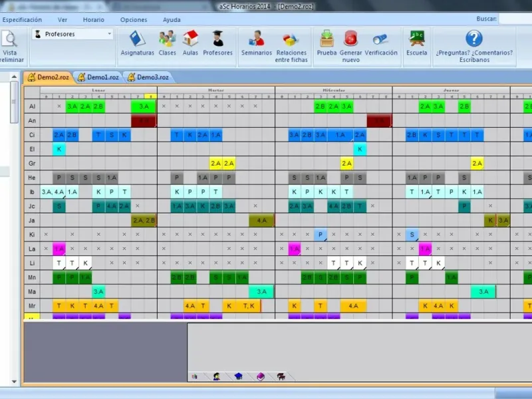Click the light-blue S card in Ki row
Image resolution: width=532 pixels, height=399 pixels.
click(x=412, y=235)
